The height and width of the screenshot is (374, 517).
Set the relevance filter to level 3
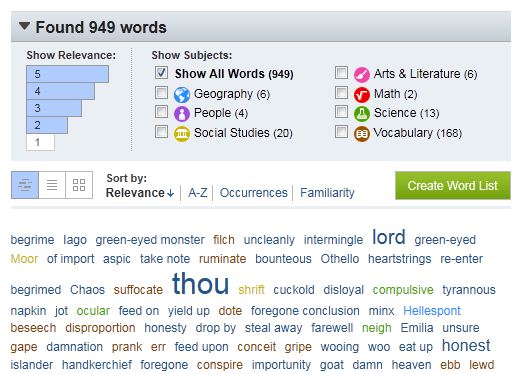pos(54,108)
